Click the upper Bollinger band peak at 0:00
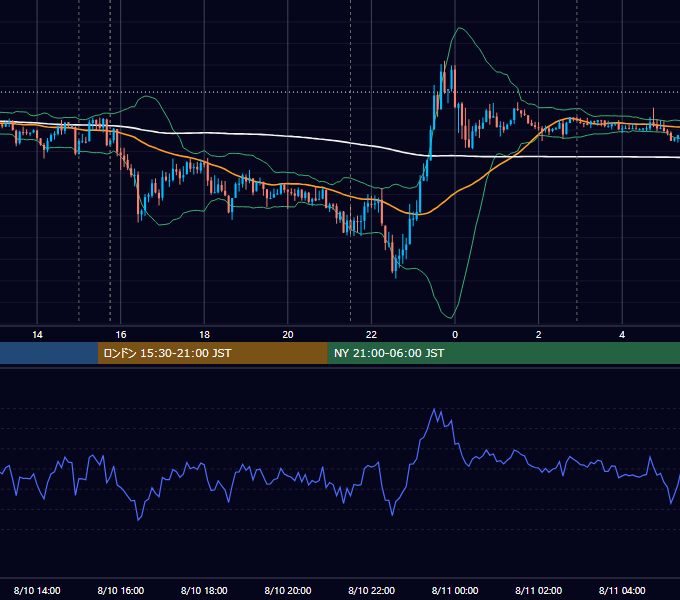This screenshot has width=680, height=600. point(459,28)
